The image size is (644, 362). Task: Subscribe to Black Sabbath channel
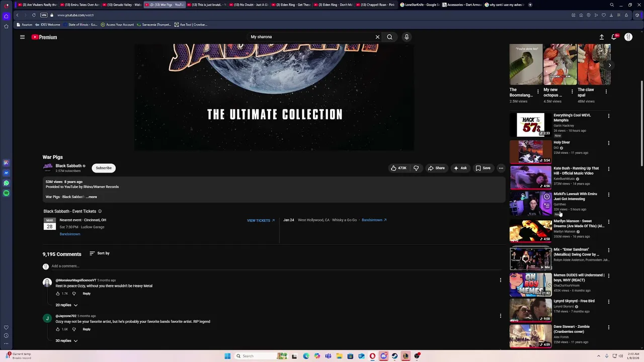[104, 168]
